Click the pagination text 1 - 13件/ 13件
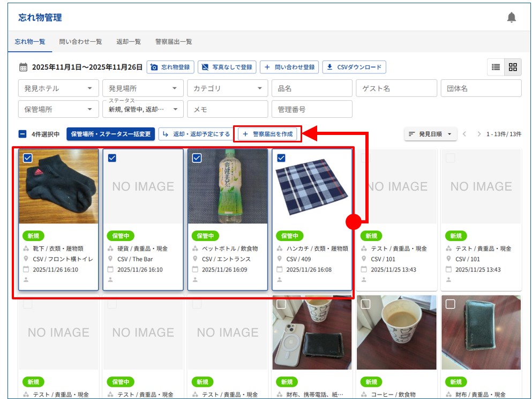 [504, 134]
